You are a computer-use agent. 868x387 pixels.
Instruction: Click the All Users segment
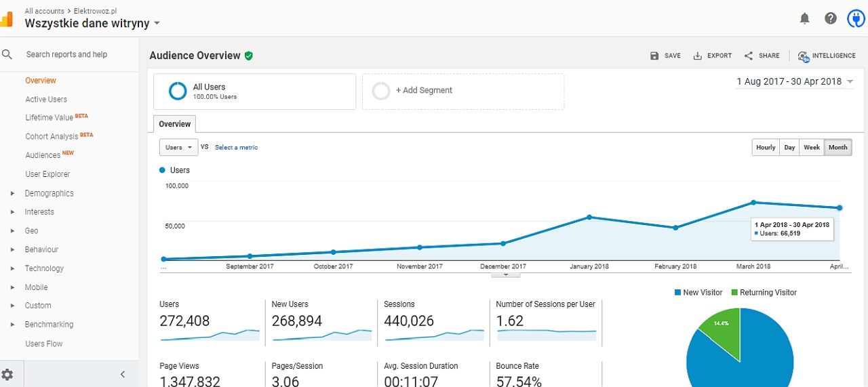(x=254, y=91)
